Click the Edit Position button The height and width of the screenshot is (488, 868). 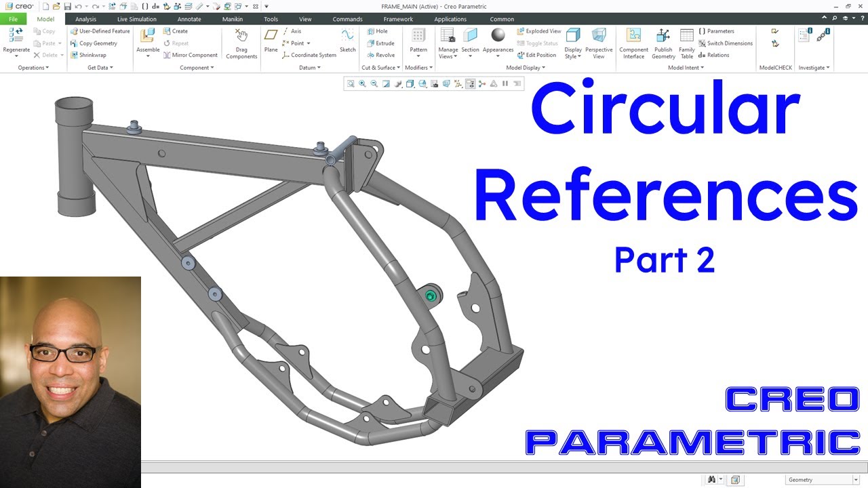coord(536,56)
